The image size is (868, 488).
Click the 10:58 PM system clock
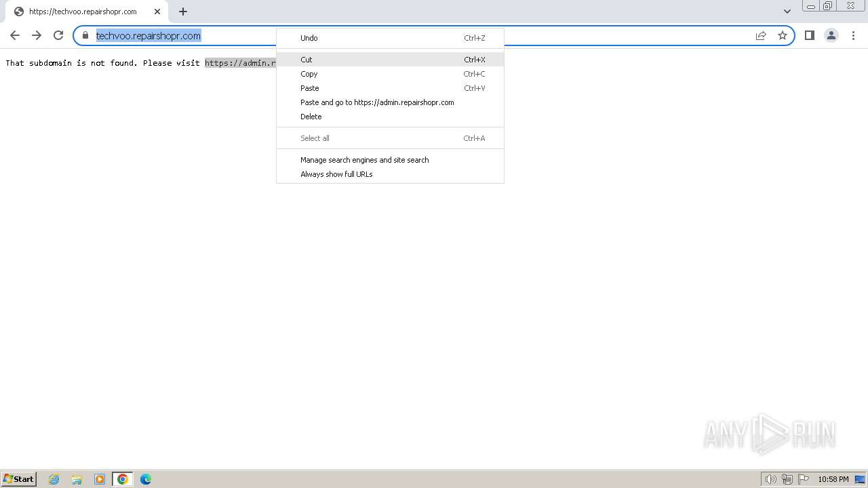(x=833, y=479)
